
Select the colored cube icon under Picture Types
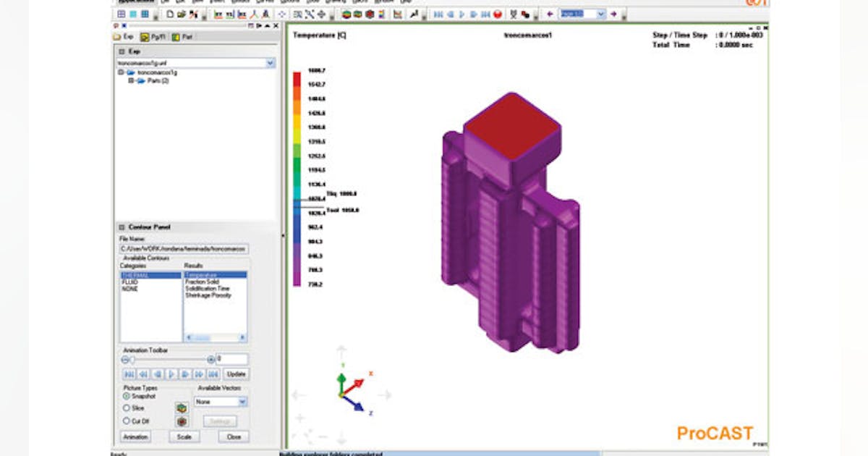click(x=181, y=408)
